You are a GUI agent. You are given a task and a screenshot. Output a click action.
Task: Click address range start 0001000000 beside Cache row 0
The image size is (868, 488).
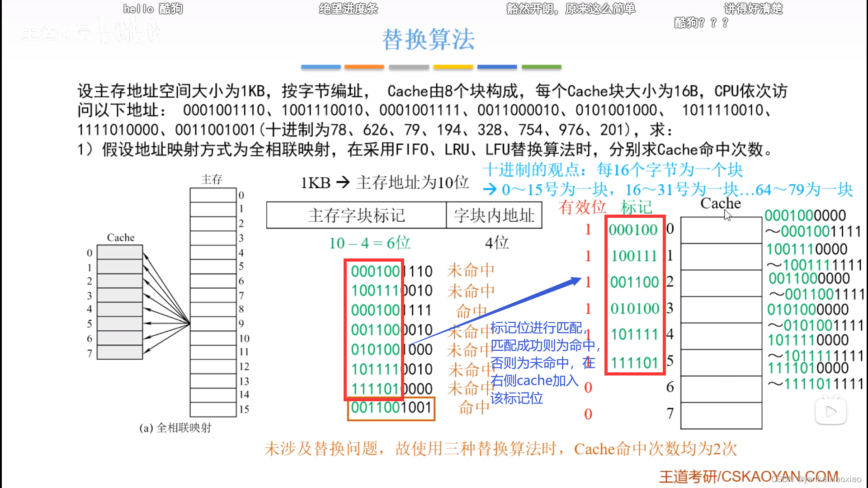[805, 216]
